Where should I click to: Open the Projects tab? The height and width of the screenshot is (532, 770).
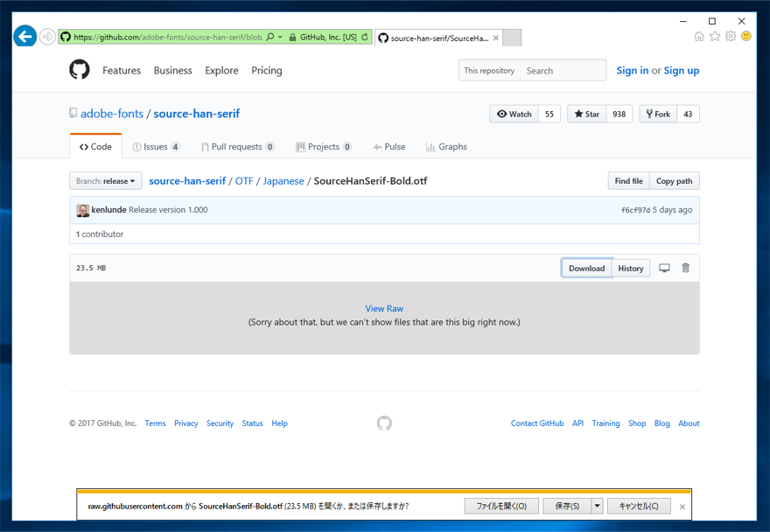pyautogui.click(x=324, y=146)
